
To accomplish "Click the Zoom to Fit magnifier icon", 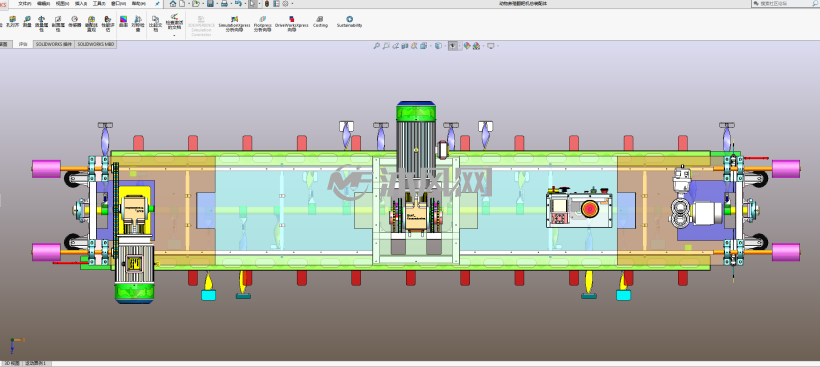I will click(x=377, y=46).
